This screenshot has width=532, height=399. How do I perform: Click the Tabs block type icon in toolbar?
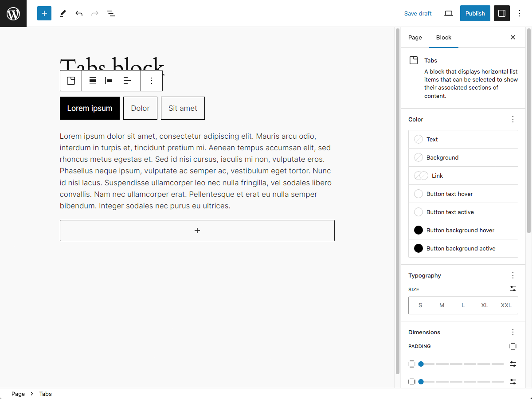pos(71,81)
